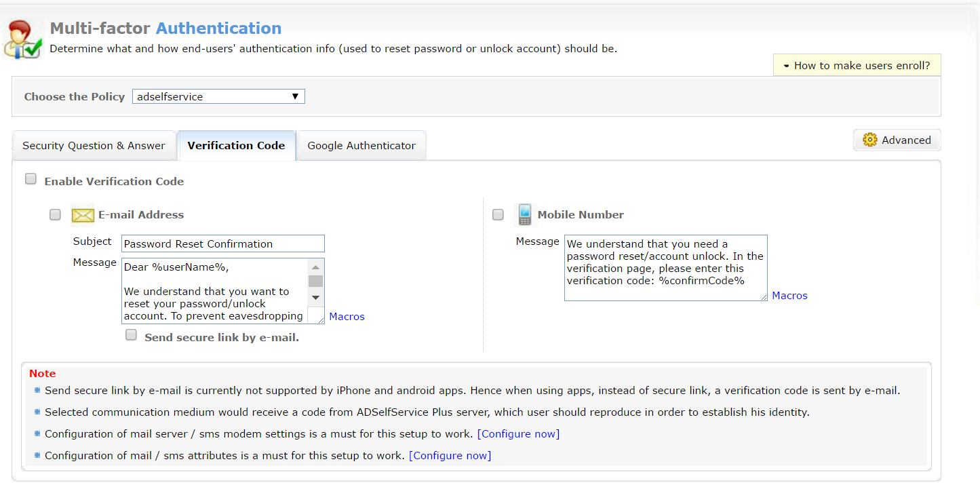Click the Advanced gear icon
The image size is (980, 487).
tap(869, 140)
